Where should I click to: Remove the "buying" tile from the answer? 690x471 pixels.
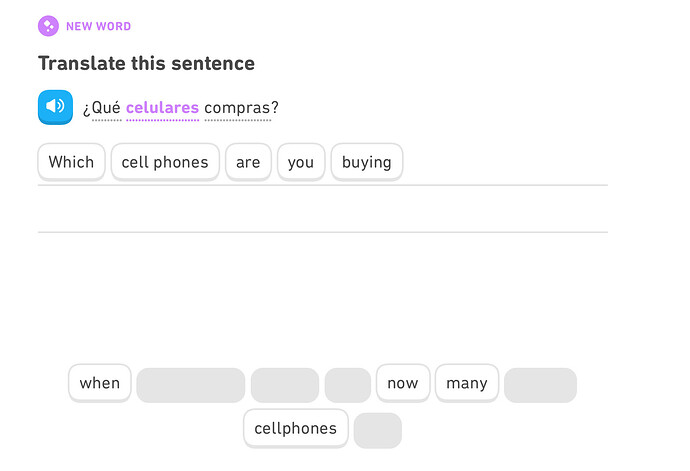pyautogui.click(x=367, y=162)
